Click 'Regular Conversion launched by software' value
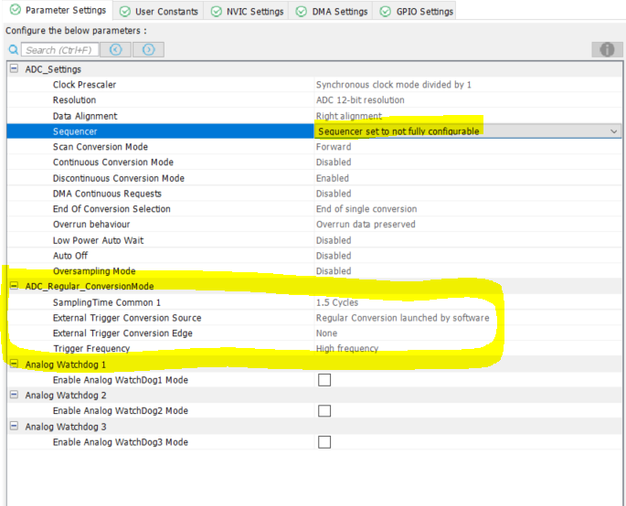The height and width of the screenshot is (506, 626). [x=402, y=317]
